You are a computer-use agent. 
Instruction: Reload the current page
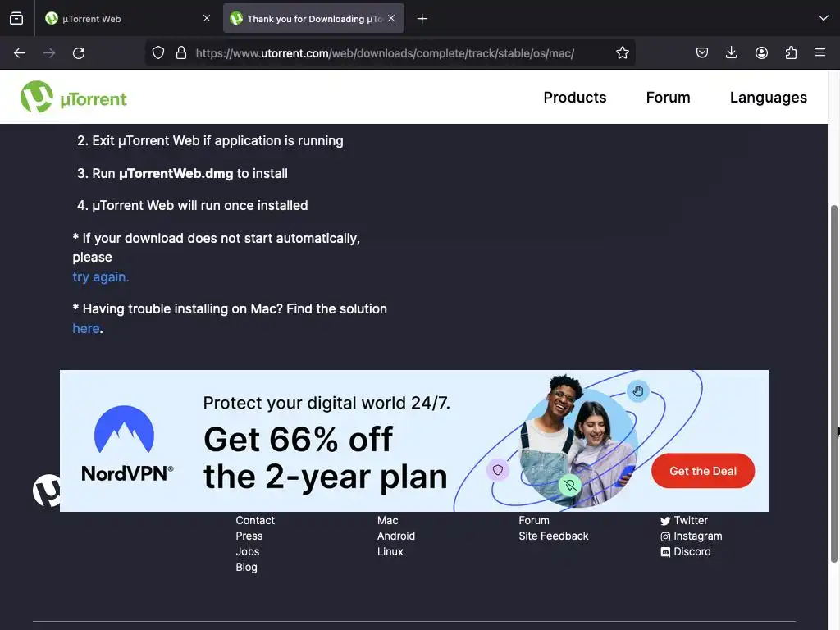click(x=79, y=53)
